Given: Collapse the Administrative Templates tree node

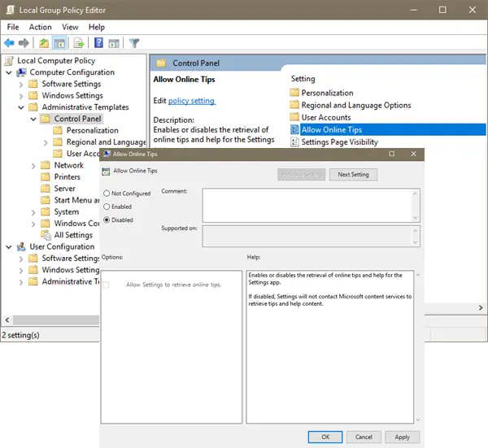Looking at the screenshot, I should [21, 107].
